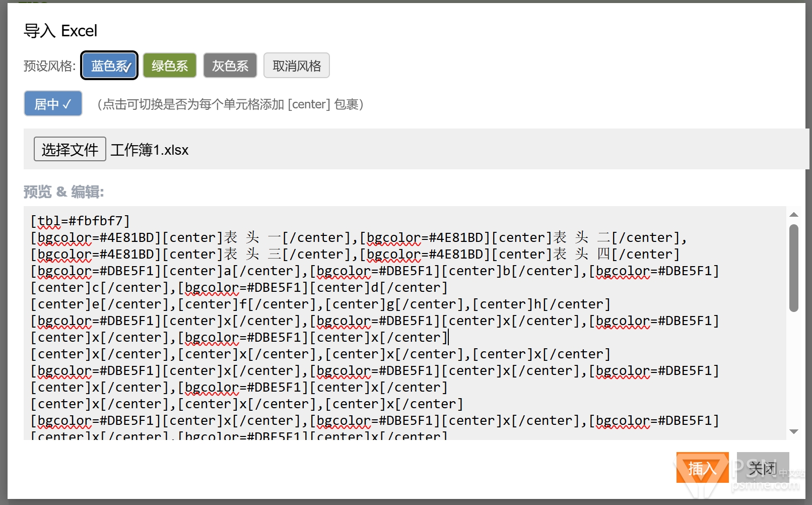Click the line containing e, f, g, h cells
Screen dimensions: 812x505
[x=320, y=304]
